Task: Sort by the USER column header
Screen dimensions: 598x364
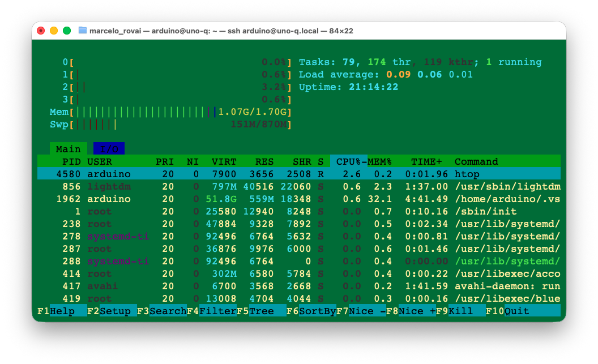Action: [x=100, y=161]
